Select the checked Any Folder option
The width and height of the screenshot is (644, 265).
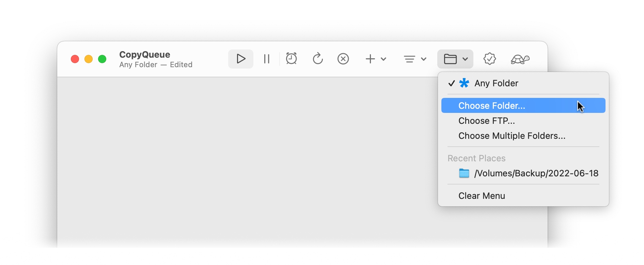pyautogui.click(x=496, y=83)
